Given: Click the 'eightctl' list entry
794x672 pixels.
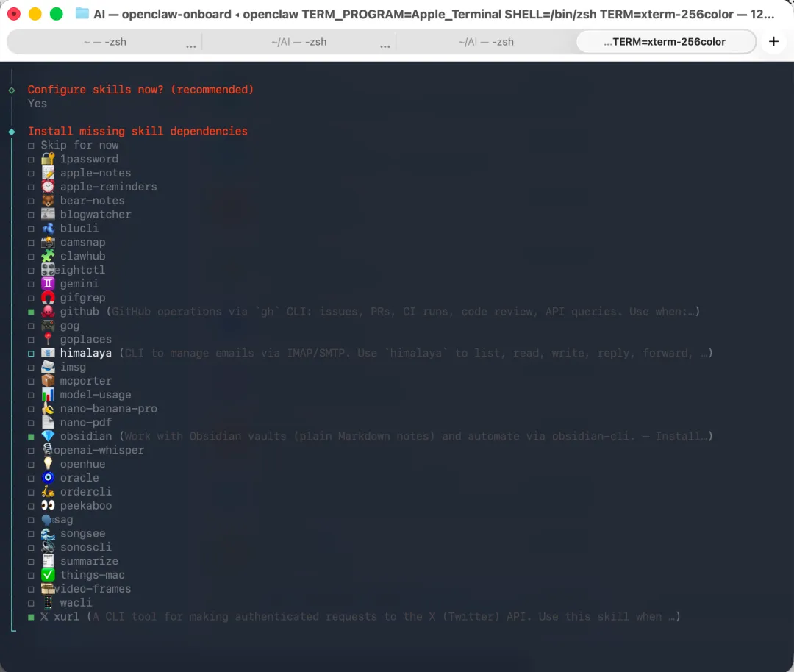Looking at the screenshot, I should (79, 269).
